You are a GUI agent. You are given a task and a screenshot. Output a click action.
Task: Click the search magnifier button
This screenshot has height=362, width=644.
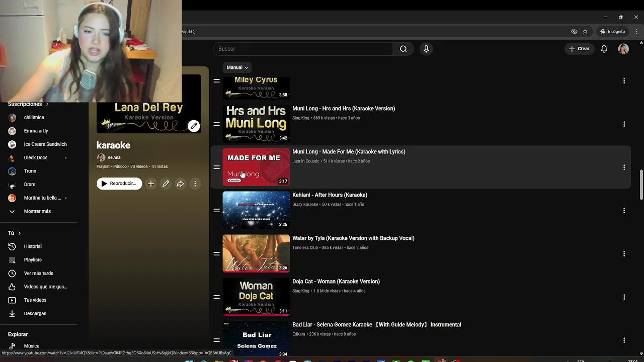coord(404,49)
